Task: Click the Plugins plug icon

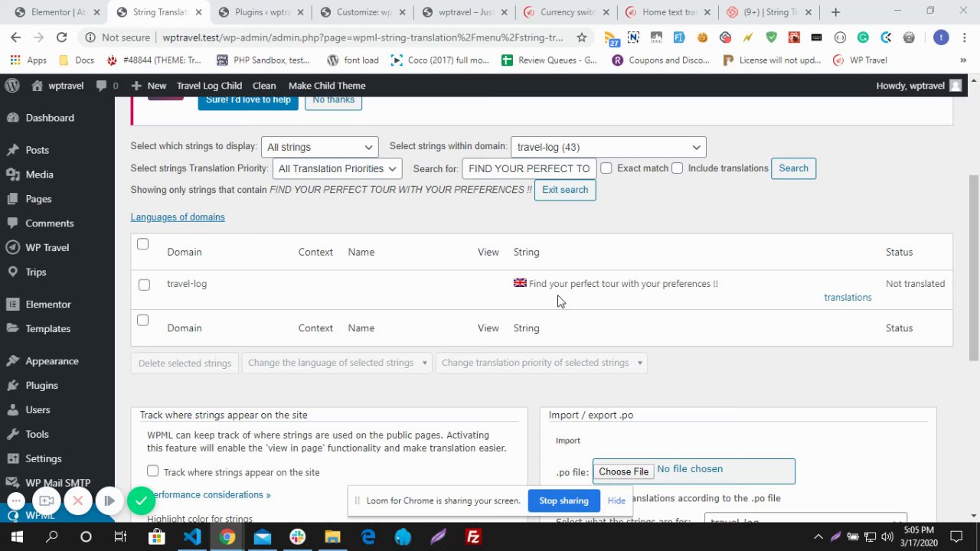Action: coord(12,386)
